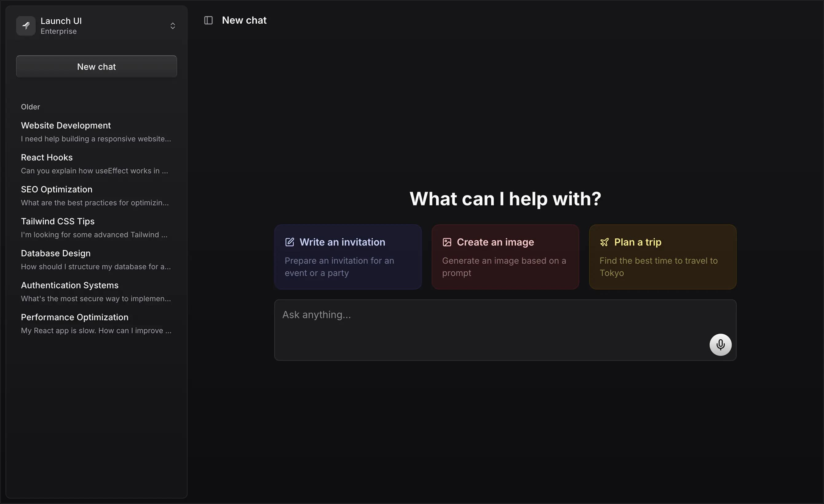The width and height of the screenshot is (824, 504).
Task: Click 'Prepare an invitation for an event' description
Action: (339, 267)
